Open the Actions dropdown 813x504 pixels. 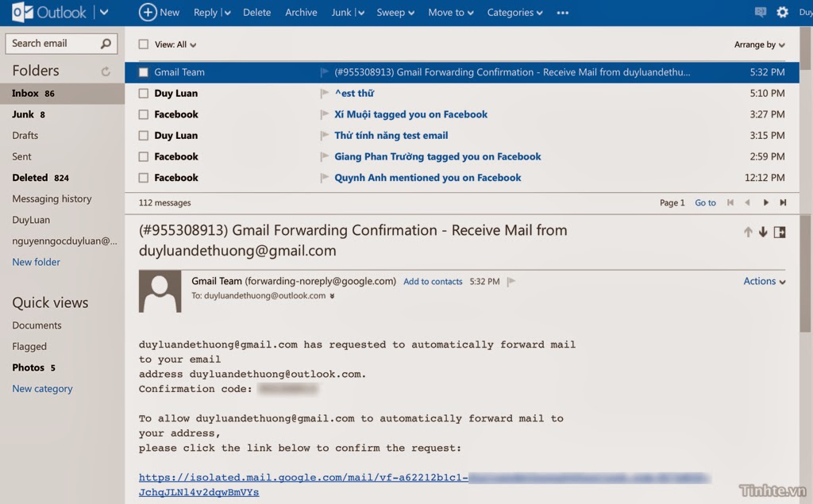click(x=765, y=281)
